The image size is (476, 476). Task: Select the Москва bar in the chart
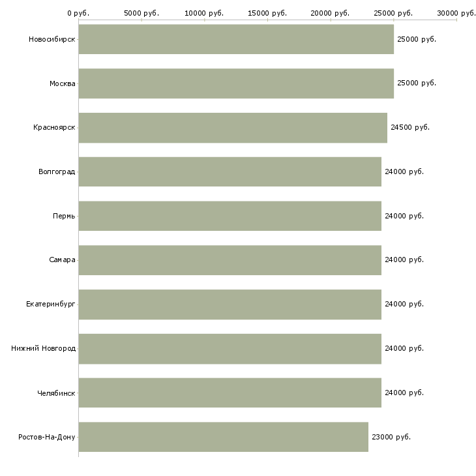pos(236,83)
